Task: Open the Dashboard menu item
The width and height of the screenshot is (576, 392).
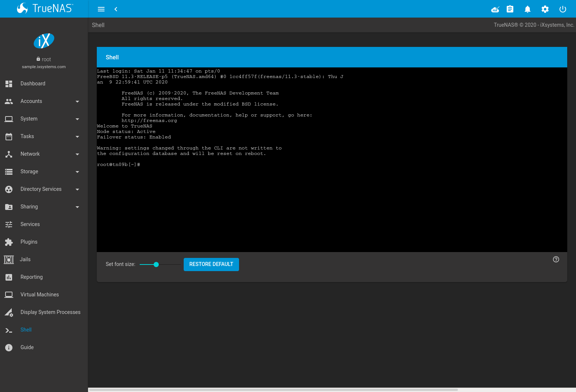Action: pyautogui.click(x=44, y=84)
